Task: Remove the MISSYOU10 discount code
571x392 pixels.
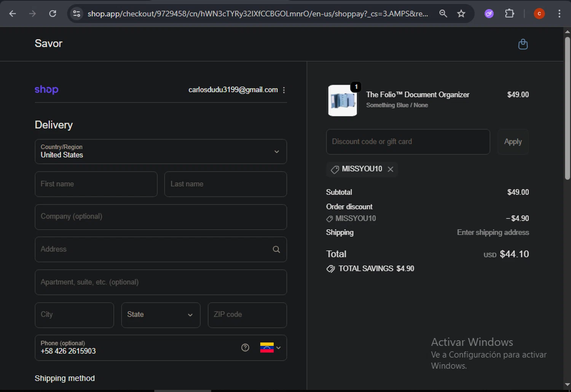Action: [x=391, y=169]
